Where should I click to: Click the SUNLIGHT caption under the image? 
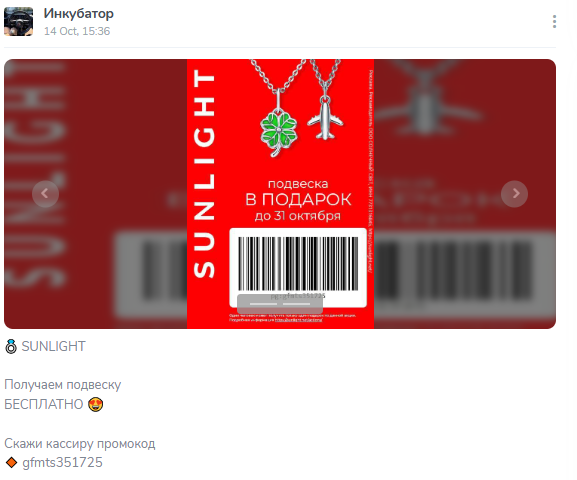coord(54,347)
